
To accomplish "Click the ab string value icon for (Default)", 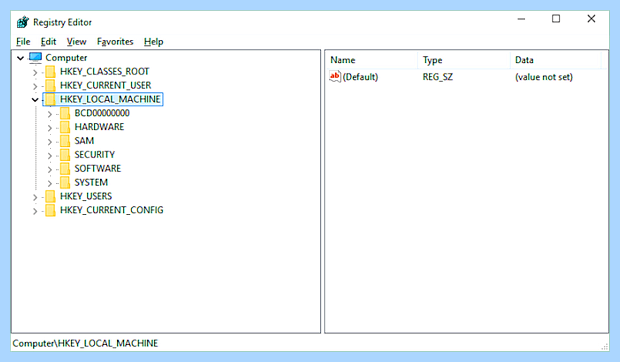I will [x=335, y=76].
